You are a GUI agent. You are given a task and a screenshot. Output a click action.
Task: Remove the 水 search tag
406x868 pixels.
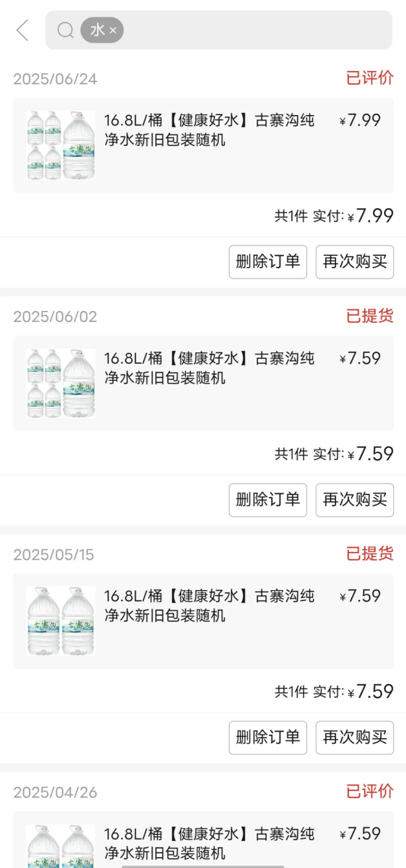coord(113,30)
